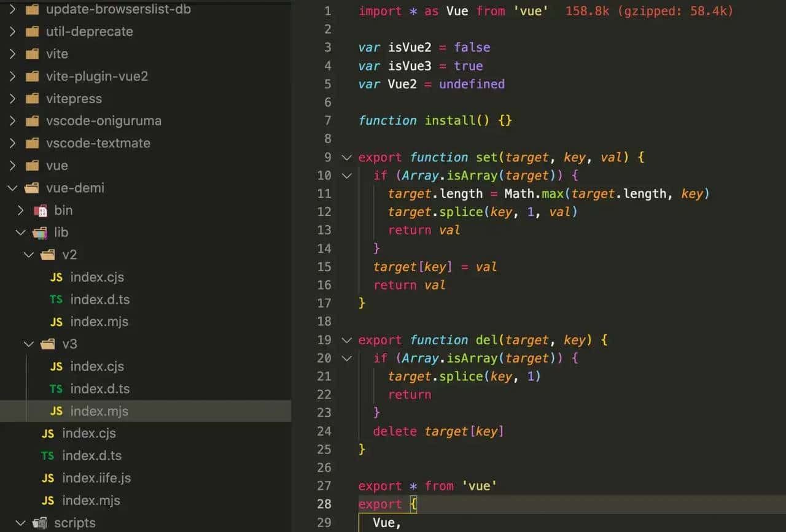The image size is (786, 532).
Task: Click the TS icon of v3 index.d.ts
Action: coord(56,389)
